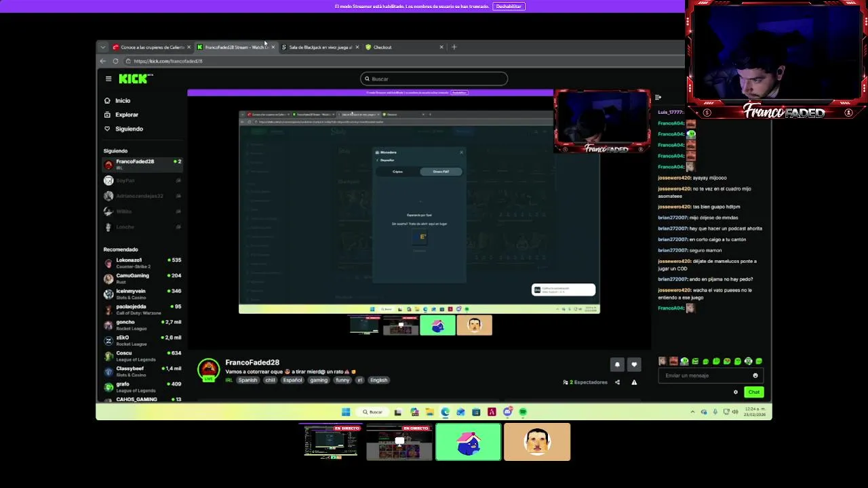This screenshot has height=488, width=868.
Task: Select the gaming tag
Action: click(x=319, y=380)
